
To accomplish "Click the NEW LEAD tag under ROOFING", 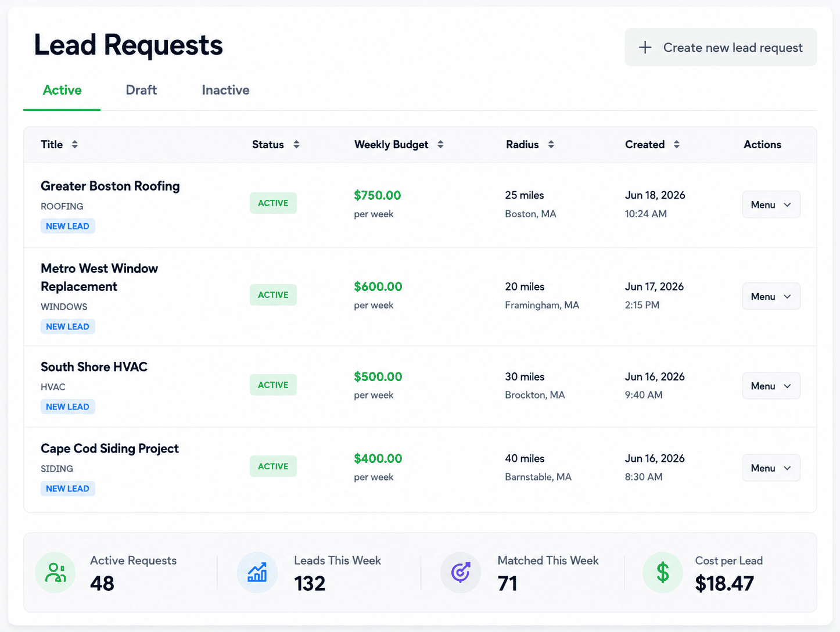I will (x=67, y=226).
